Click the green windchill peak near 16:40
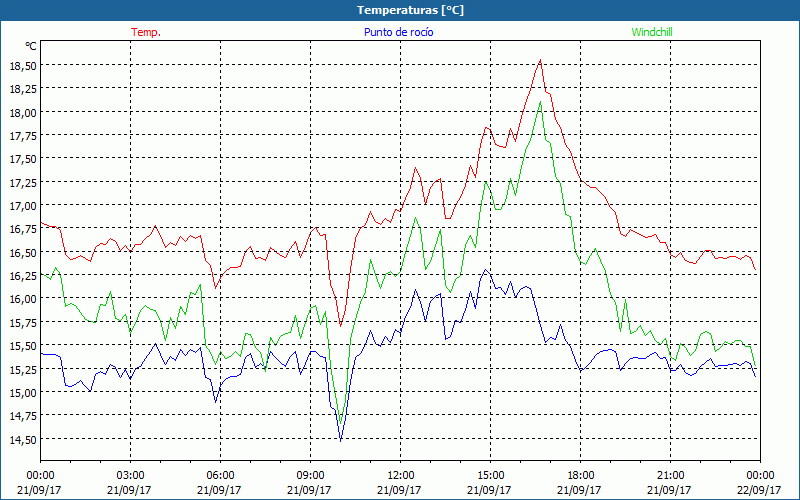The image size is (800, 500). [540, 102]
